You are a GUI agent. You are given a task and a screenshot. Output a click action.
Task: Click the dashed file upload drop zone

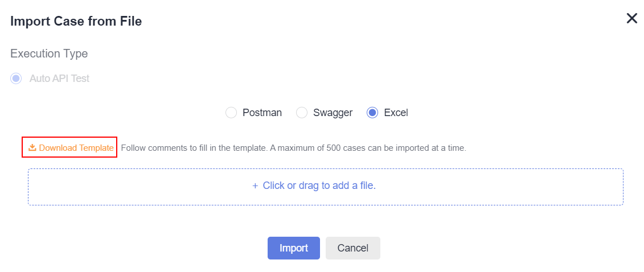(x=326, y=187)
